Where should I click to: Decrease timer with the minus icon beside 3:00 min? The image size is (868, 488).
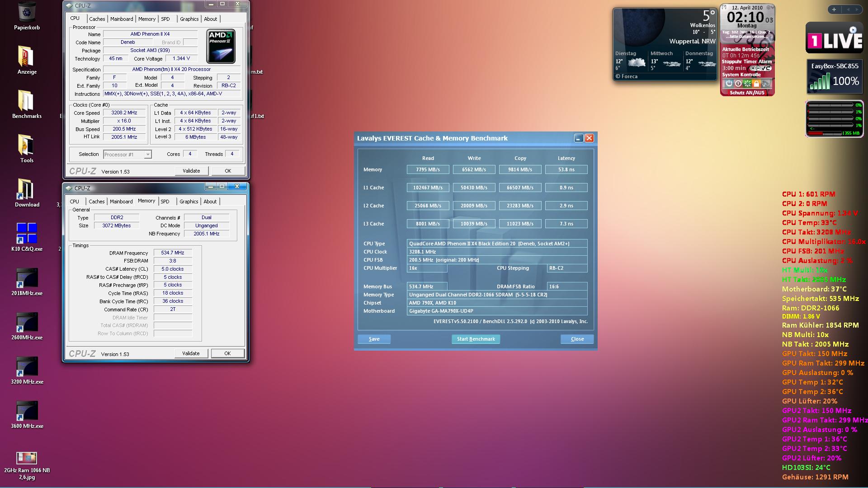point(758,68)
